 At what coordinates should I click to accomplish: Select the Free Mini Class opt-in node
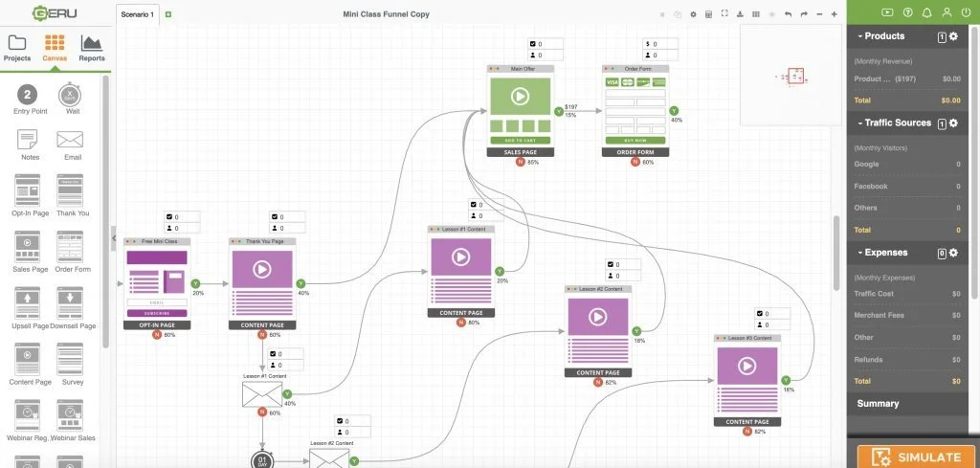pos(157,283)
